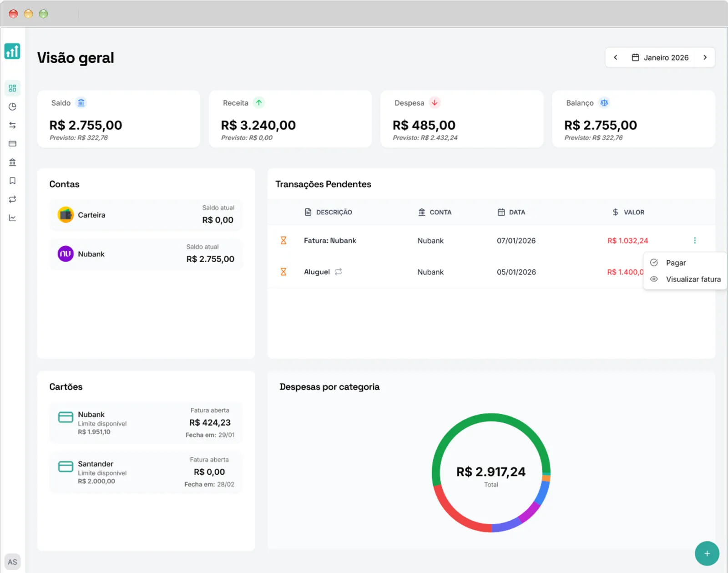This screenshot has width=728, height=573.
Task: Open the dashboard grid icon in sidebar
Action: 12,88
